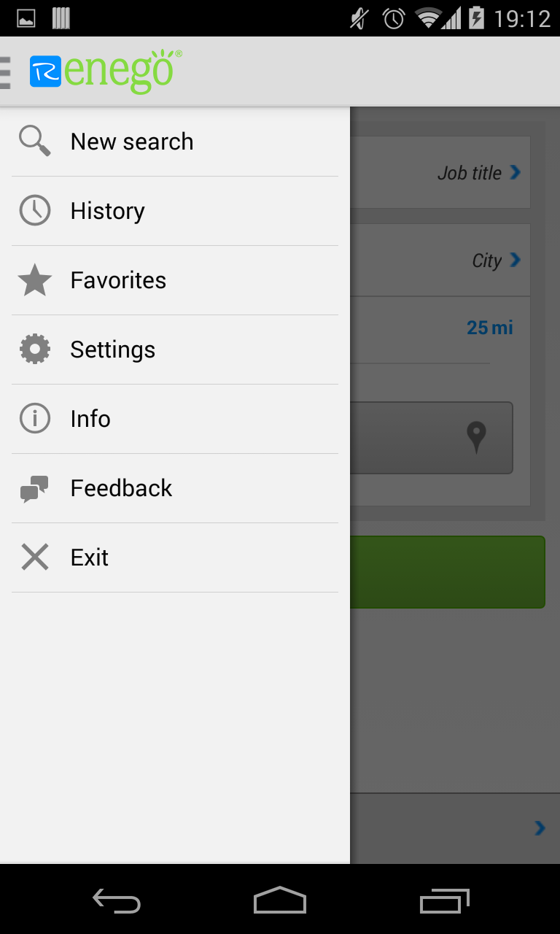The width and height of the screenshot is (560, 934).
Task: Open the bottom row blue chevron
Action: point(540,827)
